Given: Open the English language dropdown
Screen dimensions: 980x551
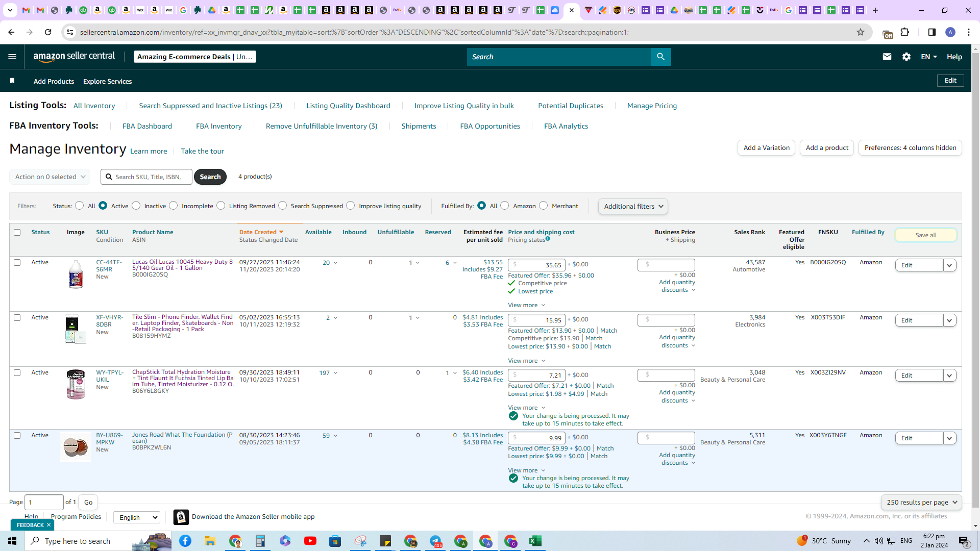Looking at the screenshot, I should (137, 517).
